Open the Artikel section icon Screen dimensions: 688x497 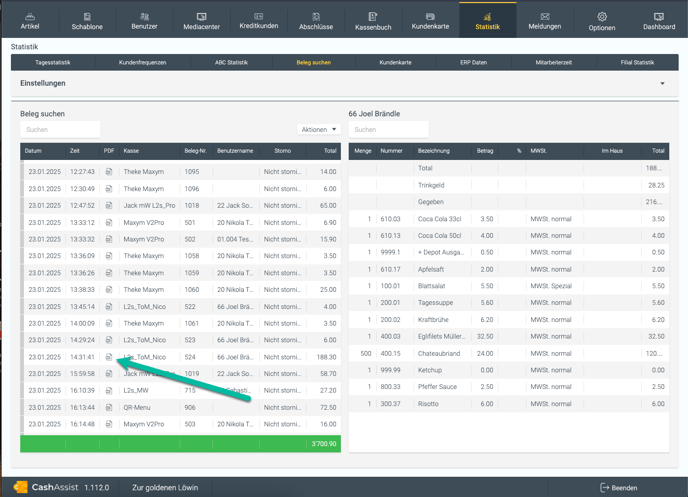[x=30, y=17]
